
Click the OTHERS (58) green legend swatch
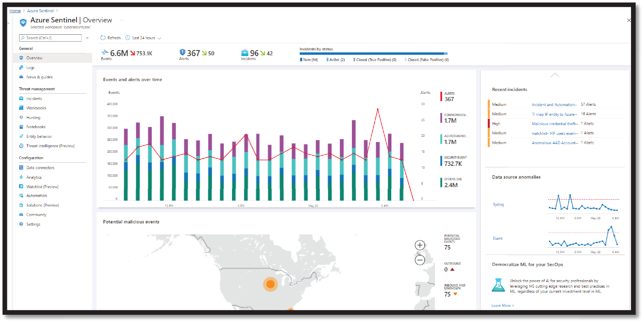(x=441, y=182)
